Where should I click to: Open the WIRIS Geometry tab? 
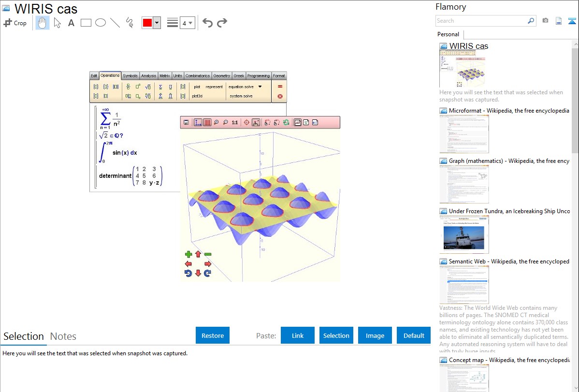tap(221, 76)
